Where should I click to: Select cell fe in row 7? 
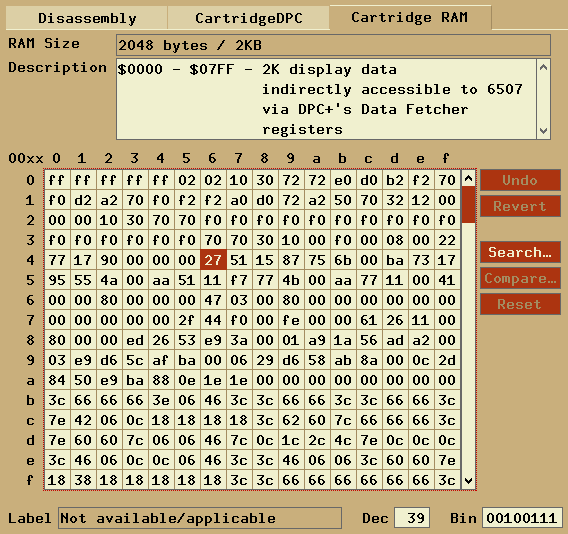291,320
